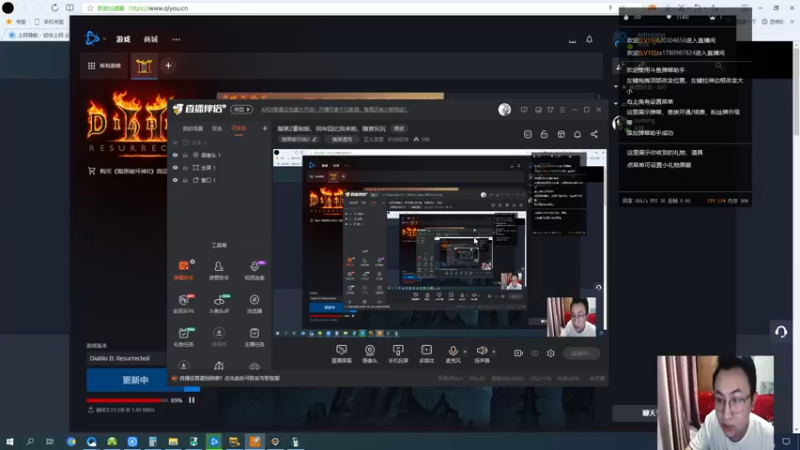Add a new scene with the plus button

[x=265, y=129]
